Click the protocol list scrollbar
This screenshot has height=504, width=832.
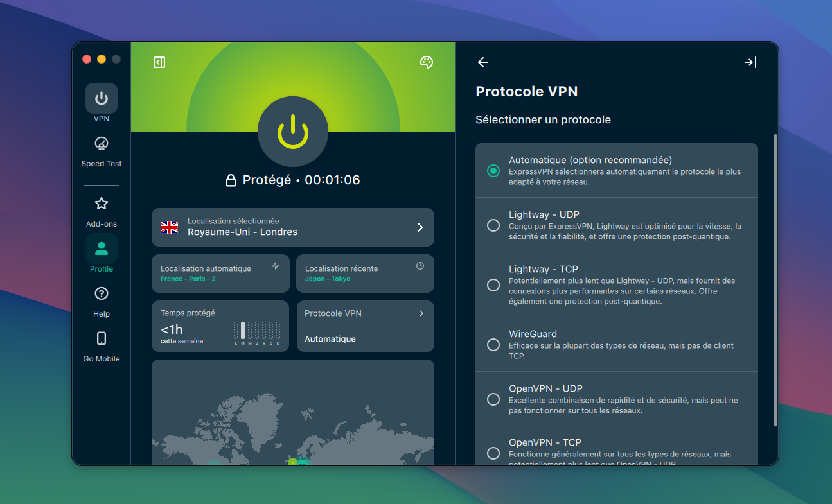[775, 280]
